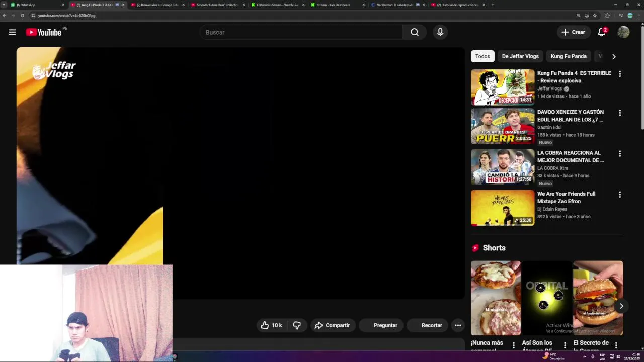Switch to Ver Batman browser tab
The height and width of the screenshot is (362, 644).
[397, 5]
